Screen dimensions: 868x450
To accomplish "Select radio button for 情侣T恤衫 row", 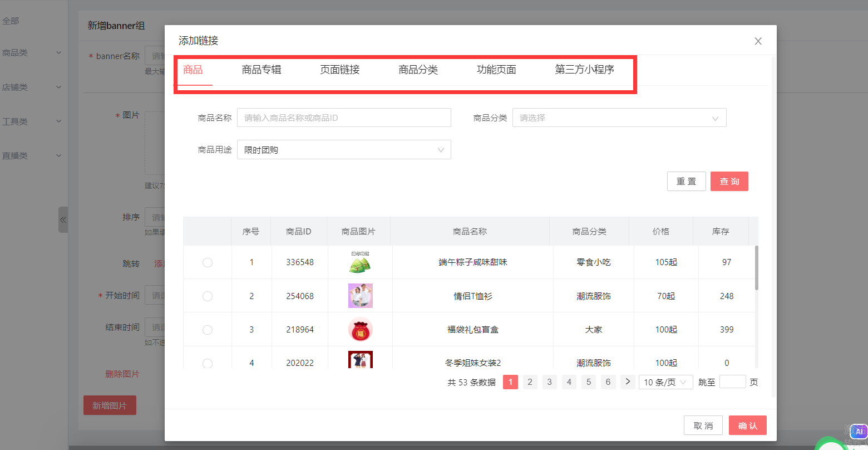I will click(208, 296).
